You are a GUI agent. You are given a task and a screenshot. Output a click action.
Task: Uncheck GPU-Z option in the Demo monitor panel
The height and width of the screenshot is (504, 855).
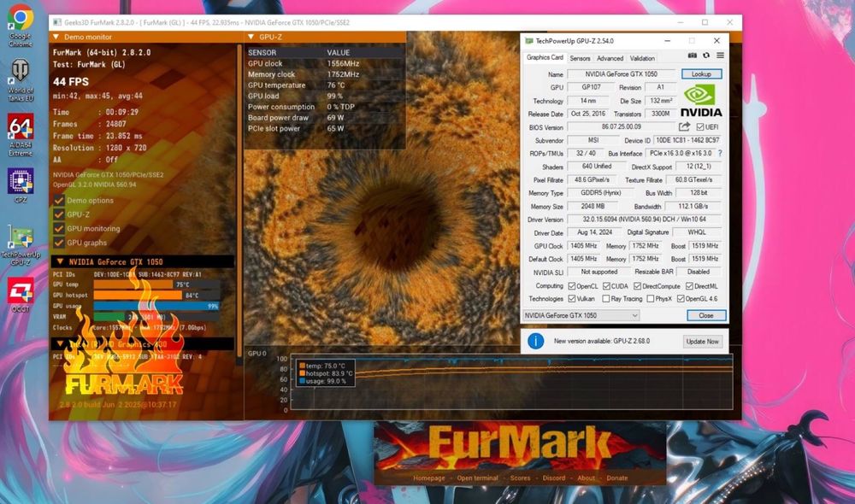coord(59,214)
